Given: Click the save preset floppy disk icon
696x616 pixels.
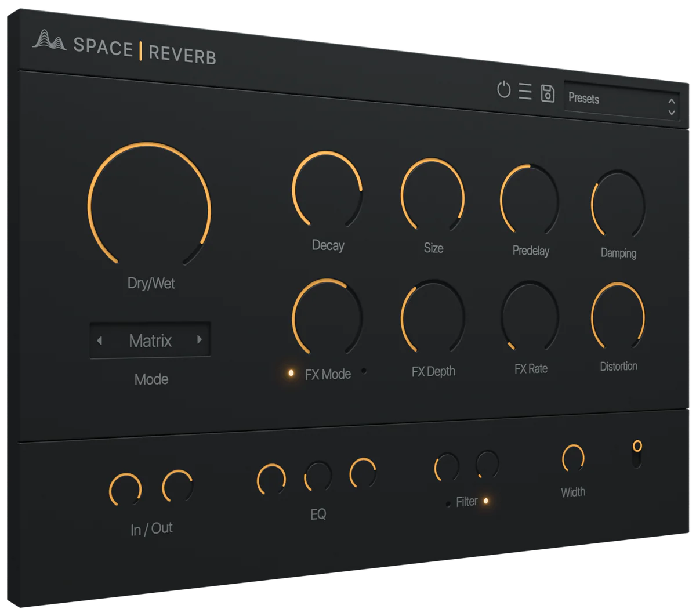Looking at the screenshot, I should pos(547,93).
